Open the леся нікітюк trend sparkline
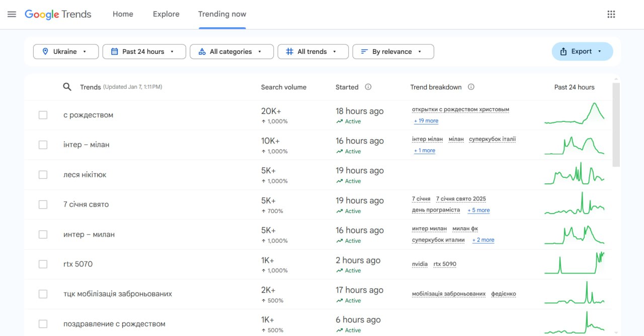This screenshot has height=336, width=644. click(575, 173)
